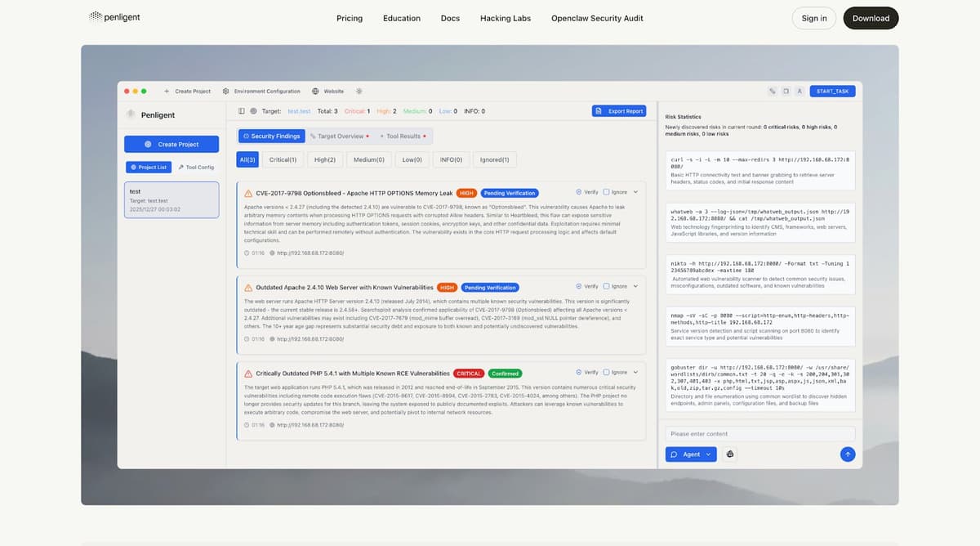This screenshot has width=980, height=546.
Task: Verify the CVE-2017-9798 Optionsbleed finding
Action: point(587,193)
